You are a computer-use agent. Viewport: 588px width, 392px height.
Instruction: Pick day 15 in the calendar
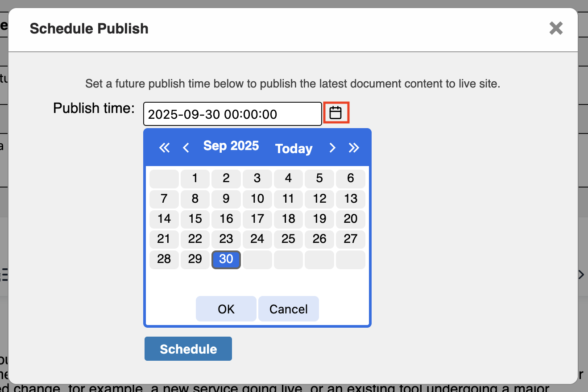[195, 219]
